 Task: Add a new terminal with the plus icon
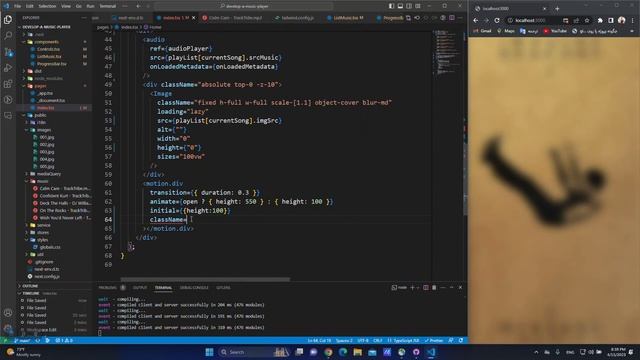(x=412, y=287)
